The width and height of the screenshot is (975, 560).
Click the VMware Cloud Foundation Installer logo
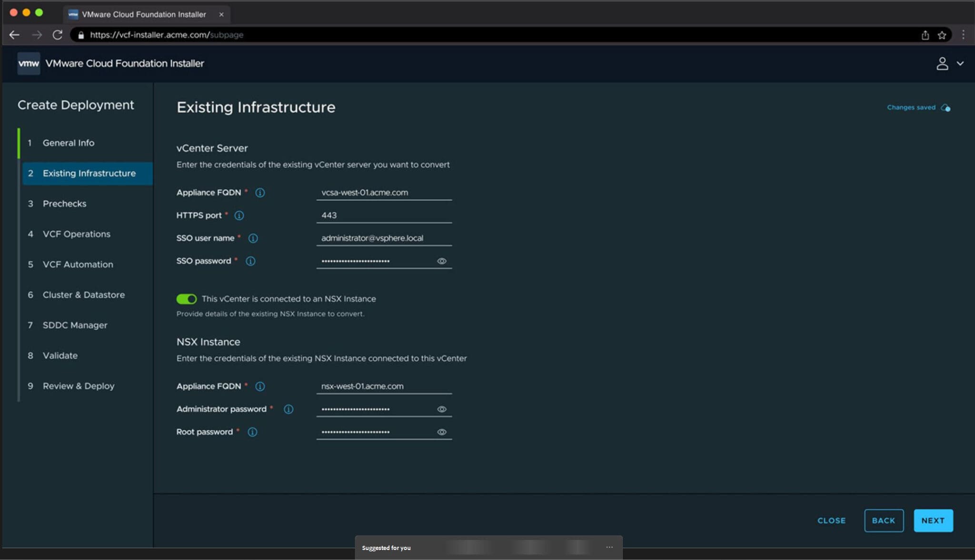29,63
